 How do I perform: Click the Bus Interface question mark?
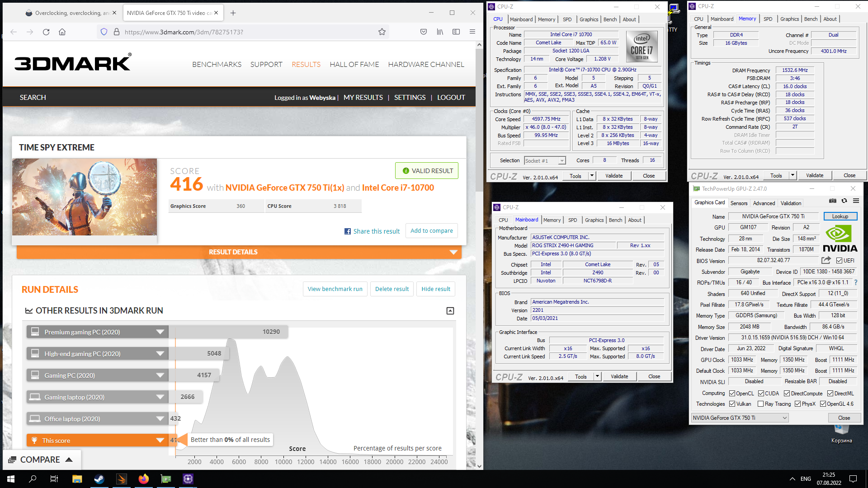856,282
